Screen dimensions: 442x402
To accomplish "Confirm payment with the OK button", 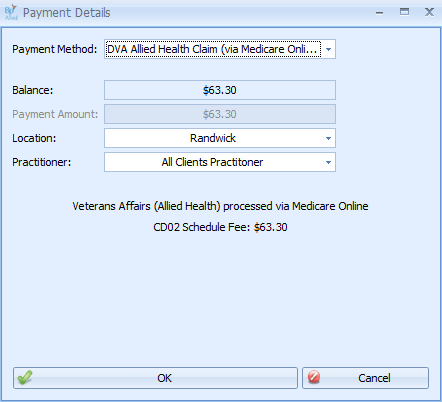I will (x=155, y=378).
